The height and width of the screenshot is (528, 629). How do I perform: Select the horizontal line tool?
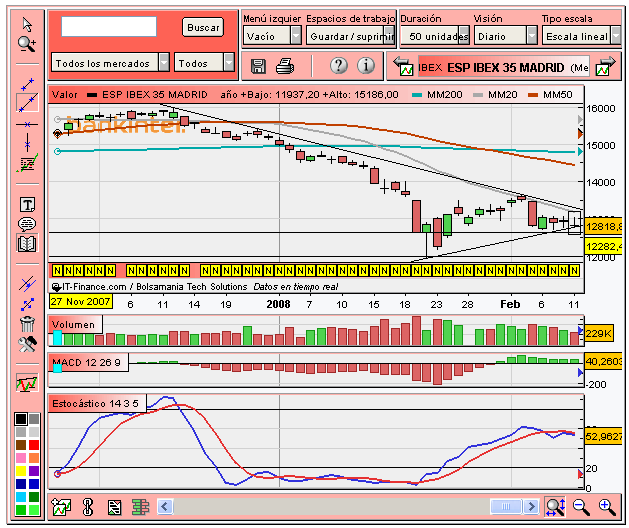click(27, 124)
